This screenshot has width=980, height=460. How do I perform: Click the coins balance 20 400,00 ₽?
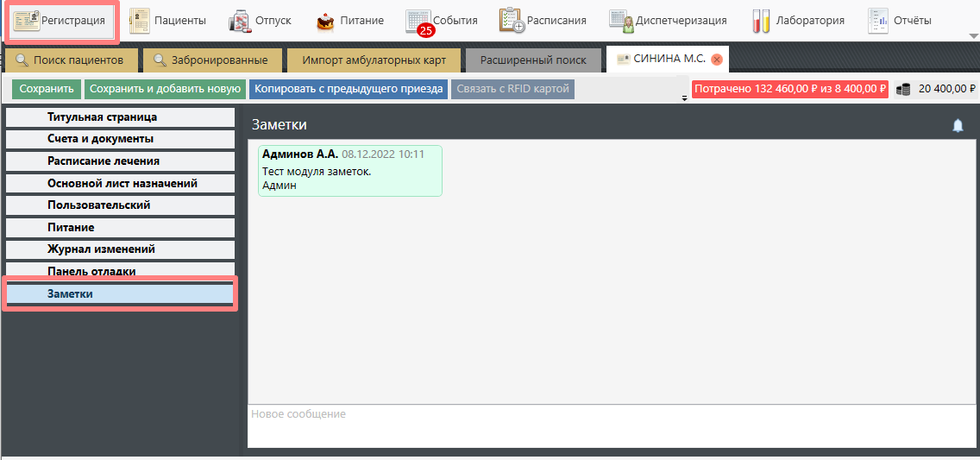point(936,89)
